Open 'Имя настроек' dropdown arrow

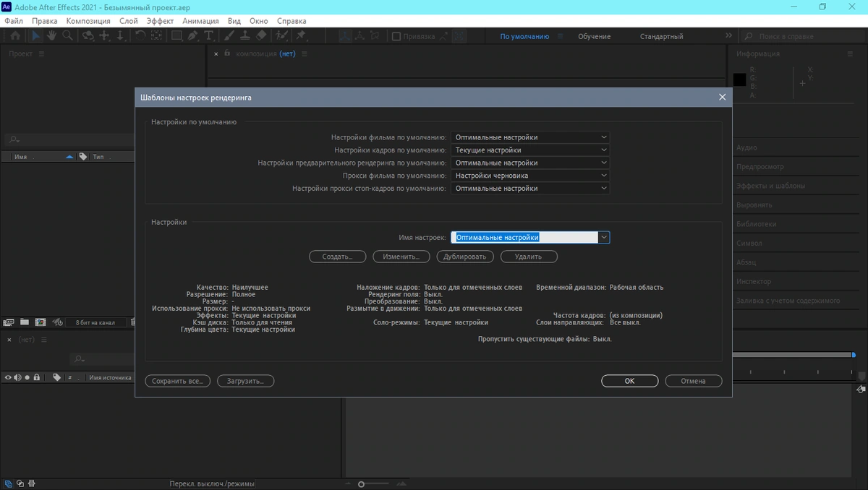click(604, 237)
